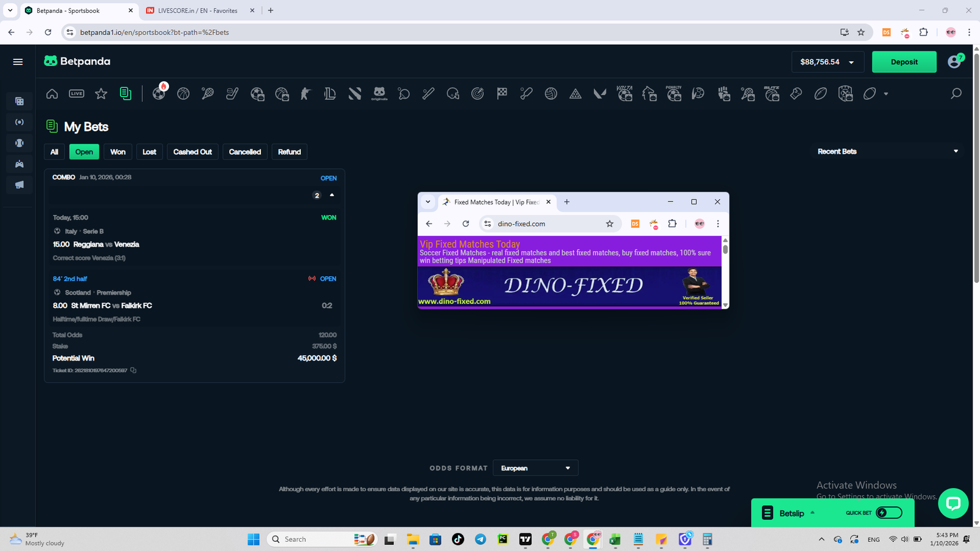Show the Lost bets filter
Screen dimensions: 980x551
tap(149, 152)
